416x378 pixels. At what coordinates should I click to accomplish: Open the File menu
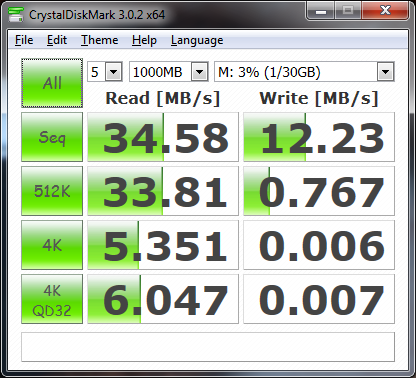pos(24,40)
